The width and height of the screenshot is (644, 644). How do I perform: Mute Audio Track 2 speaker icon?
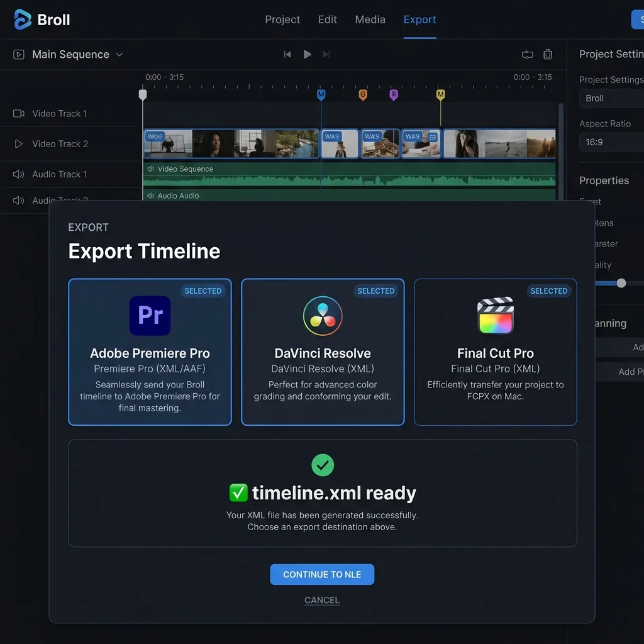point(18,201)
